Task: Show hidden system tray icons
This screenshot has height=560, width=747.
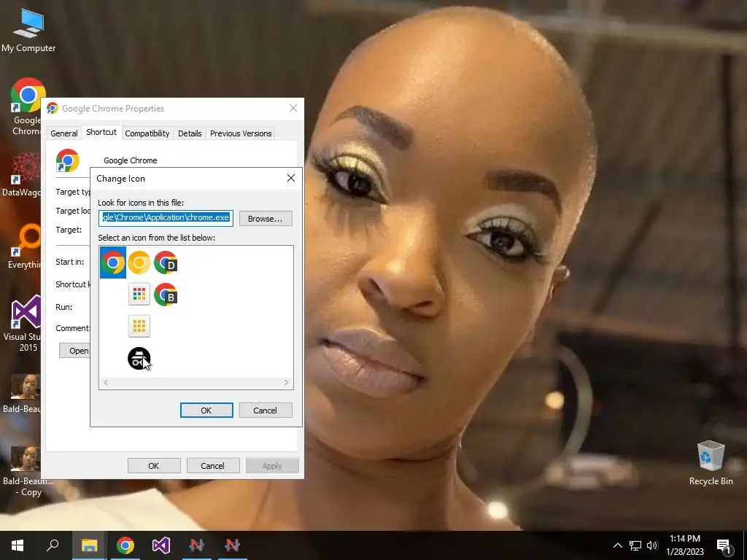Action: [617, 545]
